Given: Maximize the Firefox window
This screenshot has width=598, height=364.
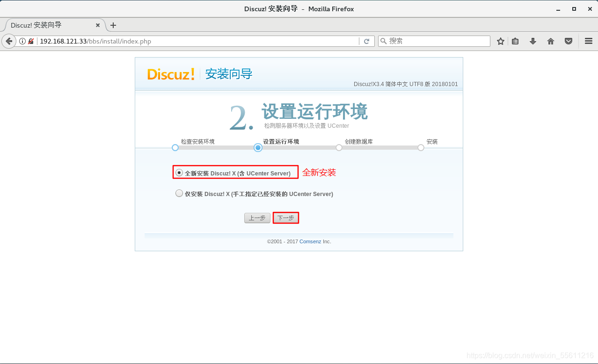Looking at the screenshot, I should point(574,9).
